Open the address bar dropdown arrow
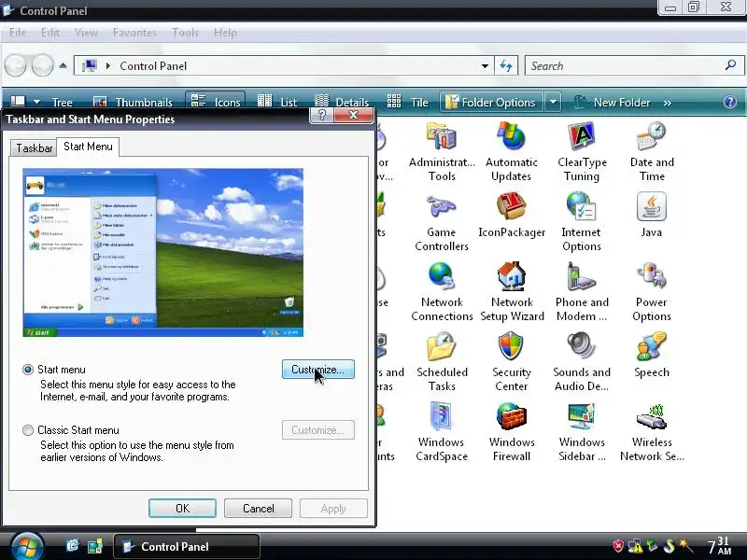 pyautogui.click(x=485, y=65)
